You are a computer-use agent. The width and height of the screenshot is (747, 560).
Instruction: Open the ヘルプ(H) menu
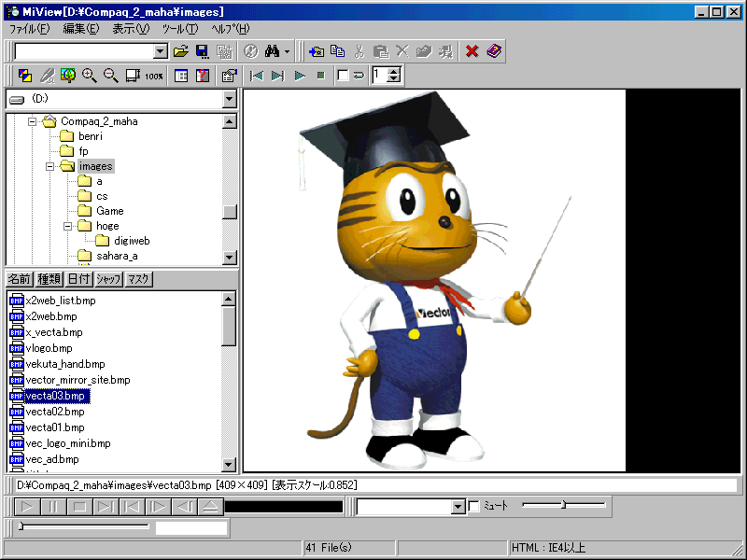coord(231,29)
